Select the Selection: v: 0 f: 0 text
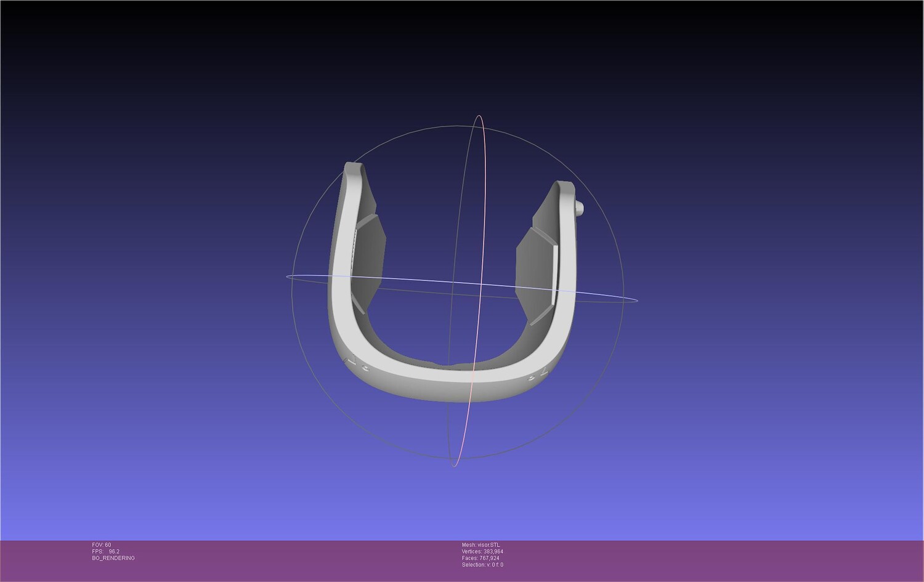The image size is (924, 582). tap(482, 565)
